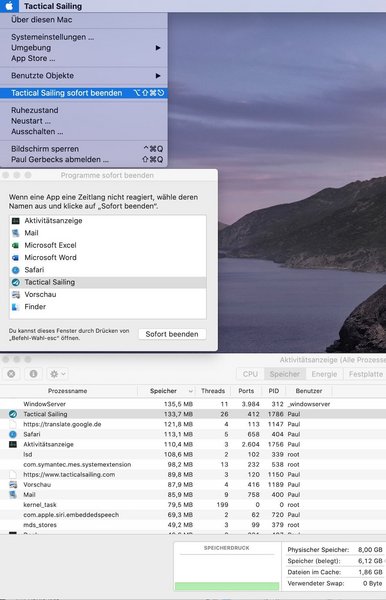Click Safari icon in process list
Screen dimensions: 386x600
13,434
